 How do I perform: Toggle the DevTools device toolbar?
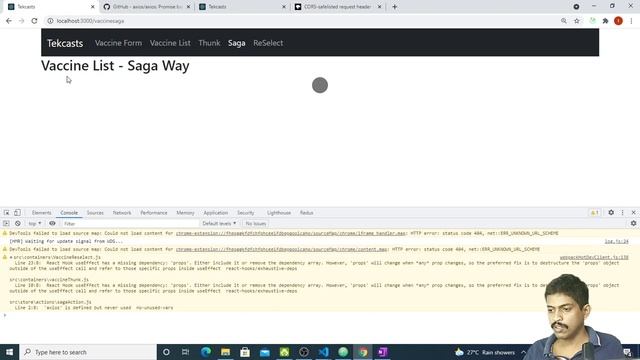pos(17,213)
